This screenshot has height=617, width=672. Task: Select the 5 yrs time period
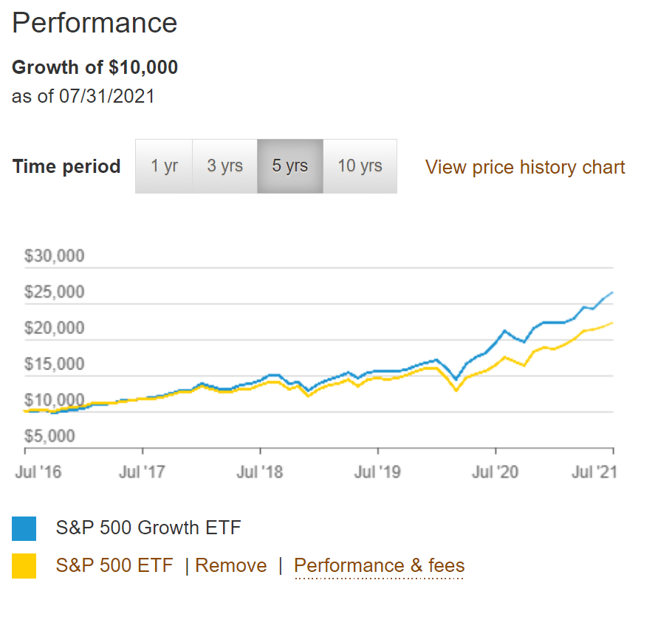pos(289,166)
